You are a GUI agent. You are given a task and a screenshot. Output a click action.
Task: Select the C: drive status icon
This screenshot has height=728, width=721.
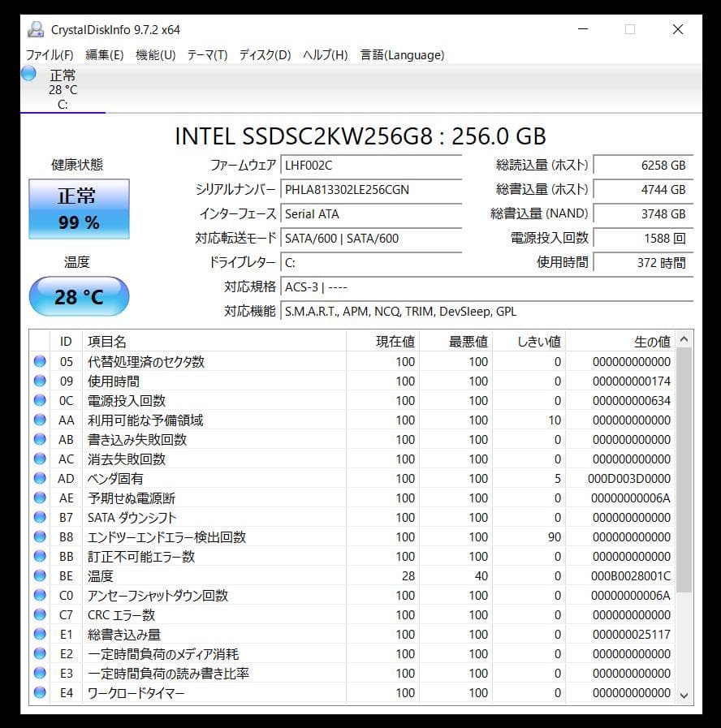28,73
